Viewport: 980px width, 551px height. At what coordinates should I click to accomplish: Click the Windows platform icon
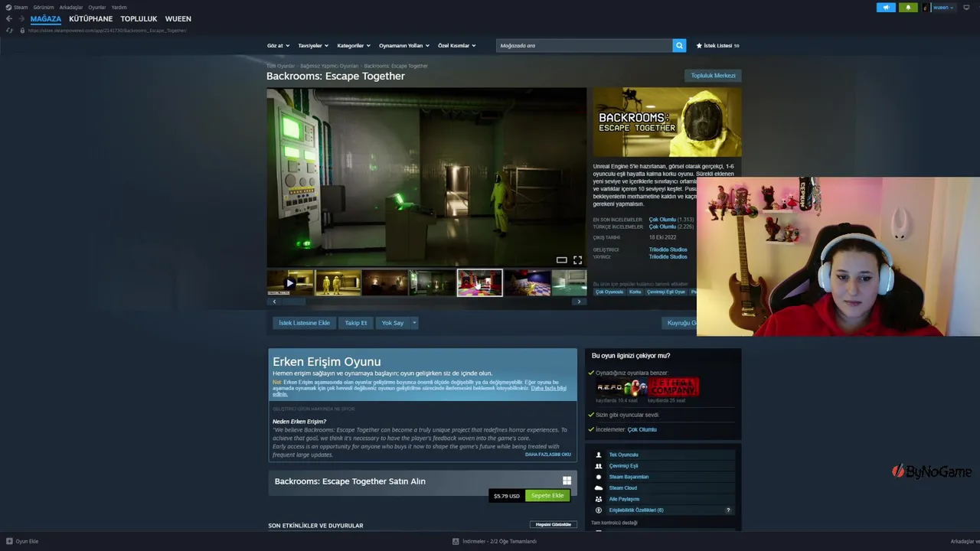pyautogui.click(x=567, y=481)
